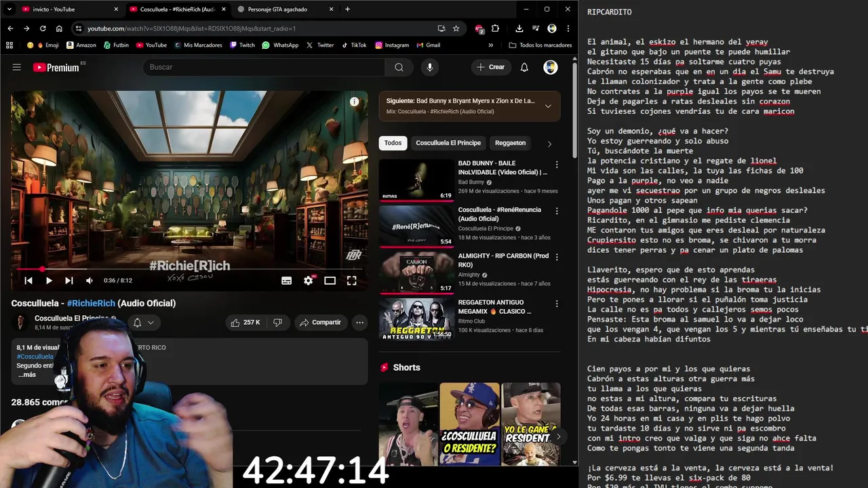Click the address bar URL
The width and height of the screenshot is (868, 488).
pos(191,28)
